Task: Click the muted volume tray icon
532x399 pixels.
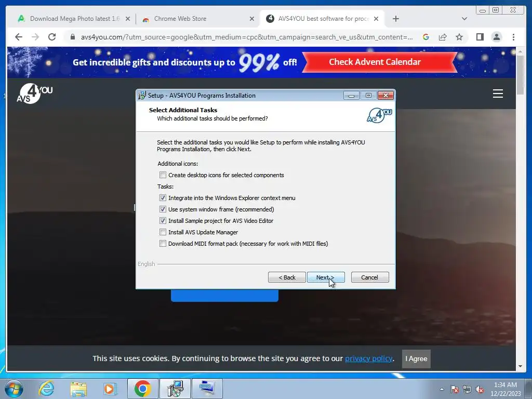Action: tap(480, 390)
